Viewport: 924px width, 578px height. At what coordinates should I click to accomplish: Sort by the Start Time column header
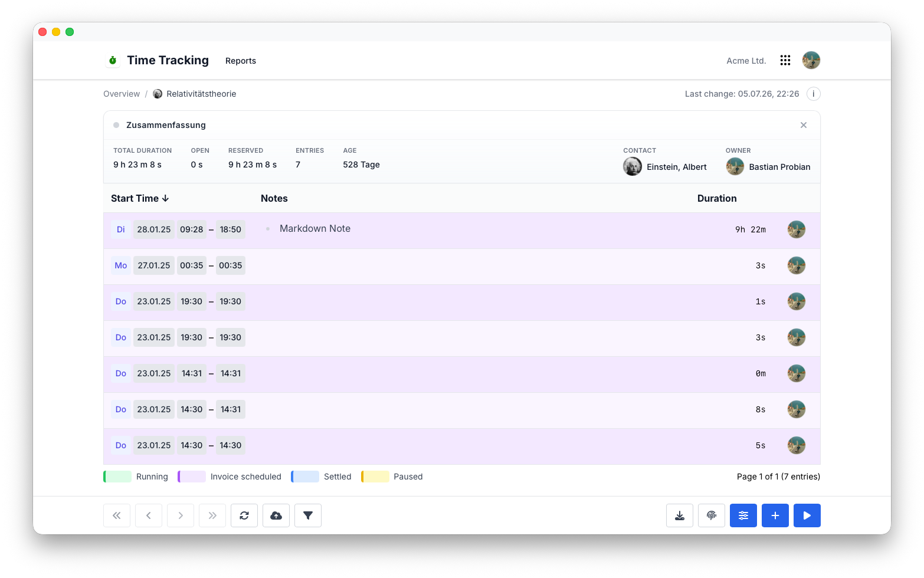click(x=140, y=198)
